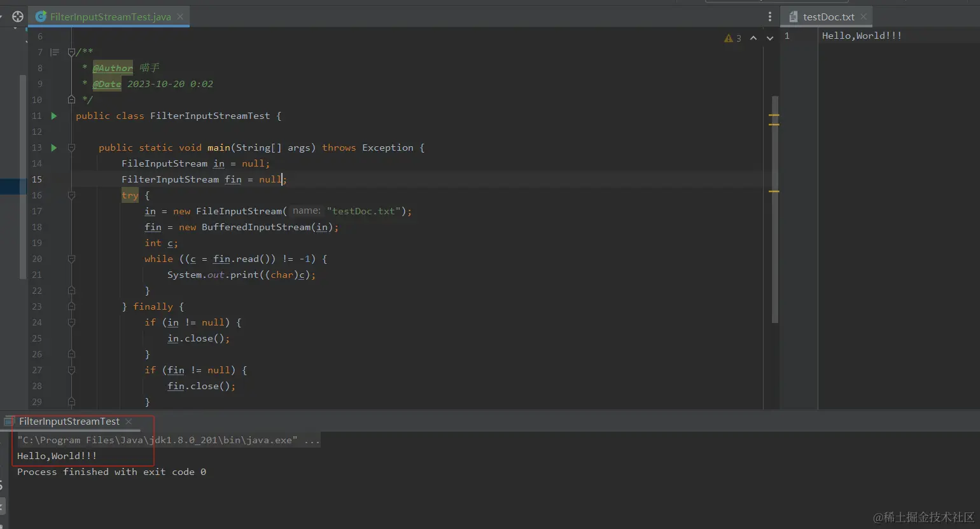Close the testDoc.txt tab
Screen dimensions: 980x529
point(864,17)
